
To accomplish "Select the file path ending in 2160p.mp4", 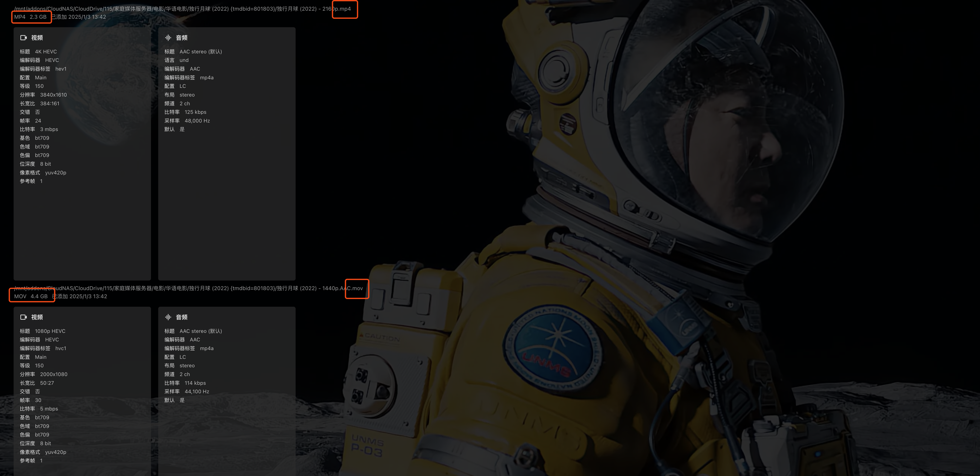I will pyautogui.click(x=183, y=9).
